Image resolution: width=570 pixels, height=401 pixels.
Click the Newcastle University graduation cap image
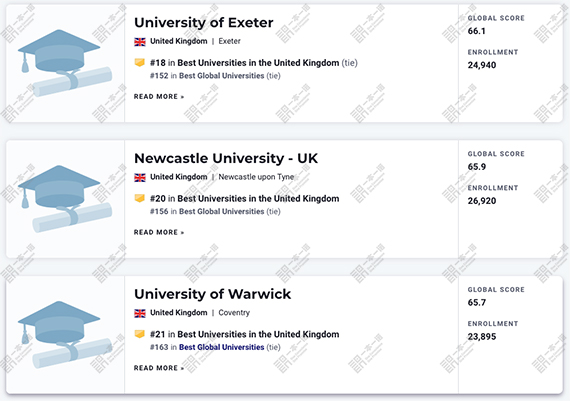pos(65,199)
